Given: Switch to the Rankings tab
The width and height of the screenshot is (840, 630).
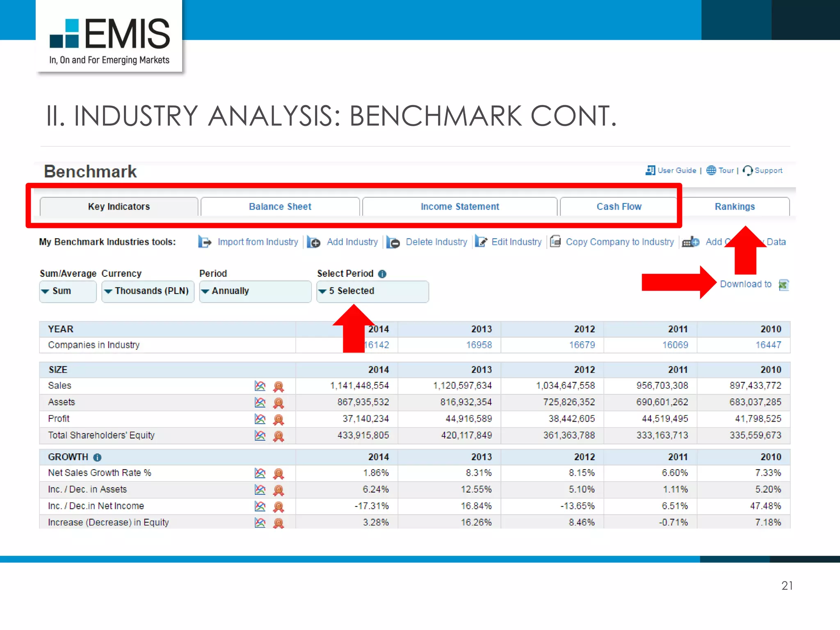Looking at the screenshot, I should point(735,206).
